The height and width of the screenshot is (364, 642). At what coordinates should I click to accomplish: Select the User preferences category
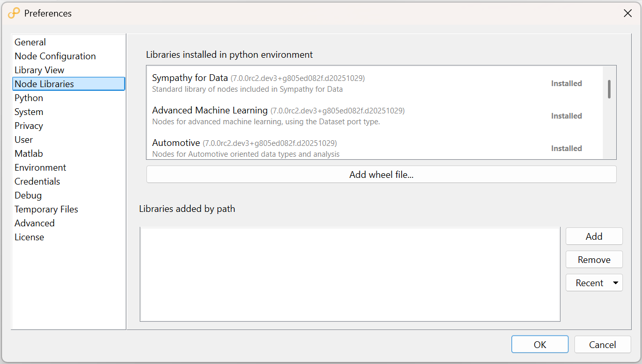click(x=24, y=139)
